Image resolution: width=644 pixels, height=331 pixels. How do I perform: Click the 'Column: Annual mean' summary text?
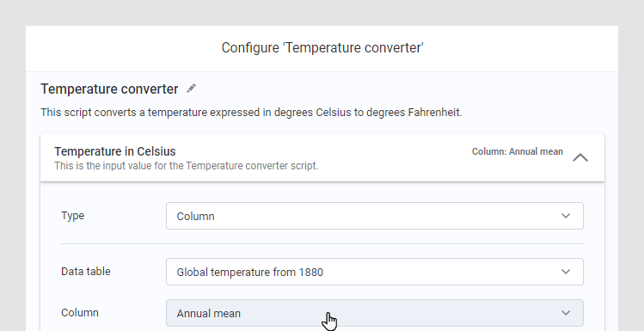(x=517, y=151)
